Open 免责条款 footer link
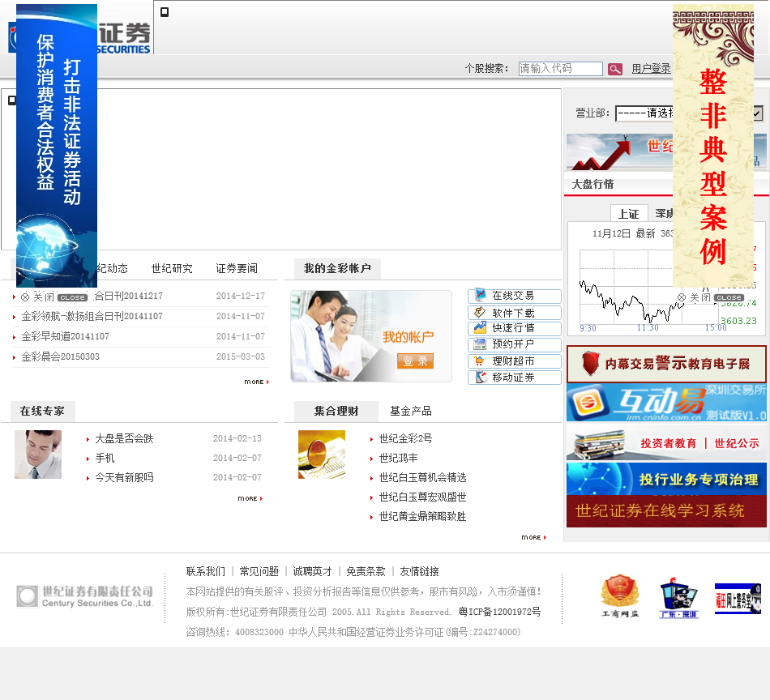Screen dimensions: 770x700 (x=366, y=571)
